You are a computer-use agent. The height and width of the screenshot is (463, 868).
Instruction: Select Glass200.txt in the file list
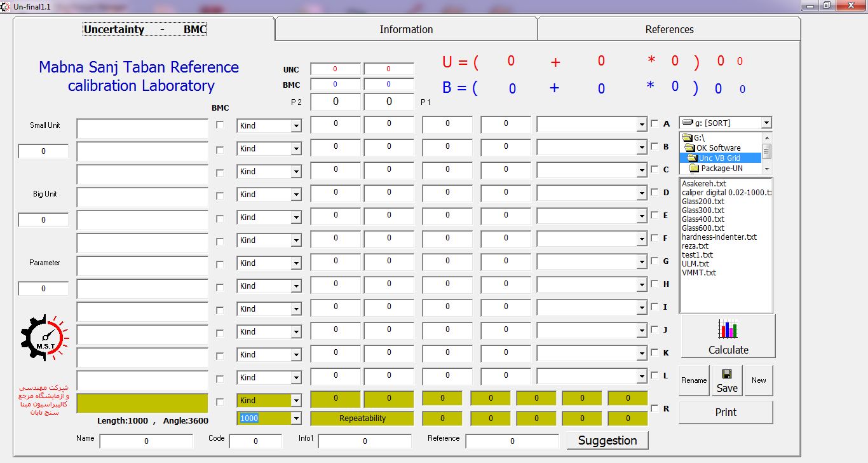(x=703, y=202)
